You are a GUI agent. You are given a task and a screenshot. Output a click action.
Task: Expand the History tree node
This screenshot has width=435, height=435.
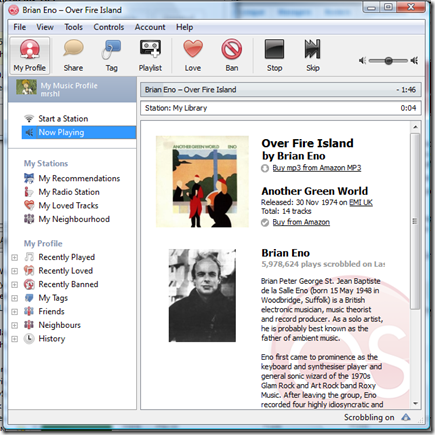(14, 339)
